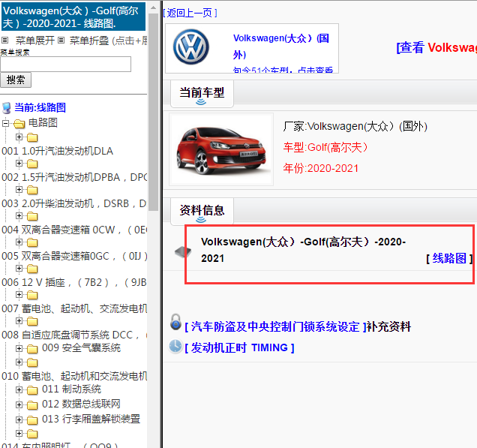
Task: Click the red Golf car thumbnail
Action: coord(221,149)
